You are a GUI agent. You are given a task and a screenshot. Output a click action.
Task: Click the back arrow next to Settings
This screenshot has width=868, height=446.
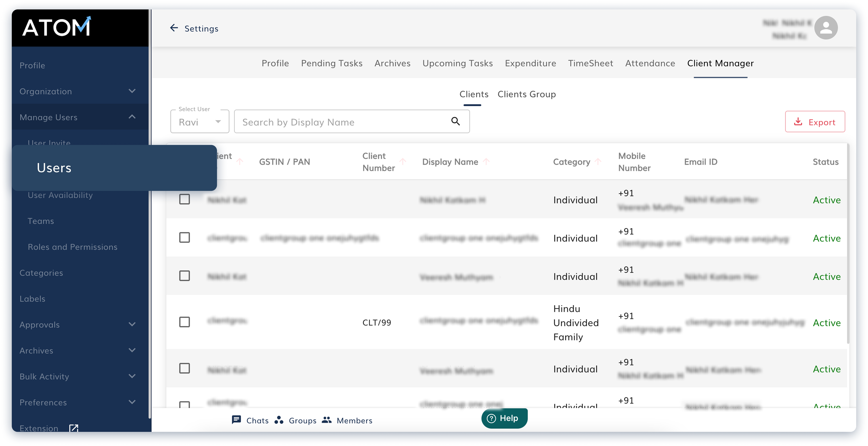click(174, 28)
